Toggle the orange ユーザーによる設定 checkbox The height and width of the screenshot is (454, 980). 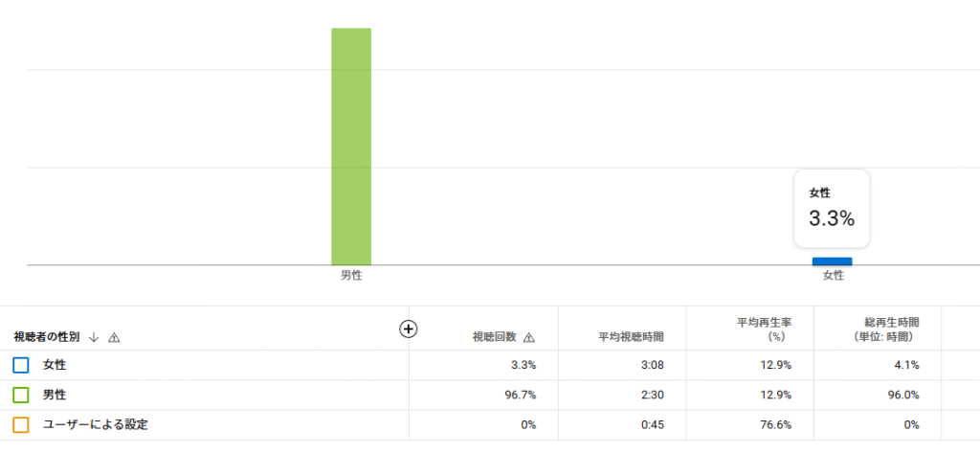point(21,425)
